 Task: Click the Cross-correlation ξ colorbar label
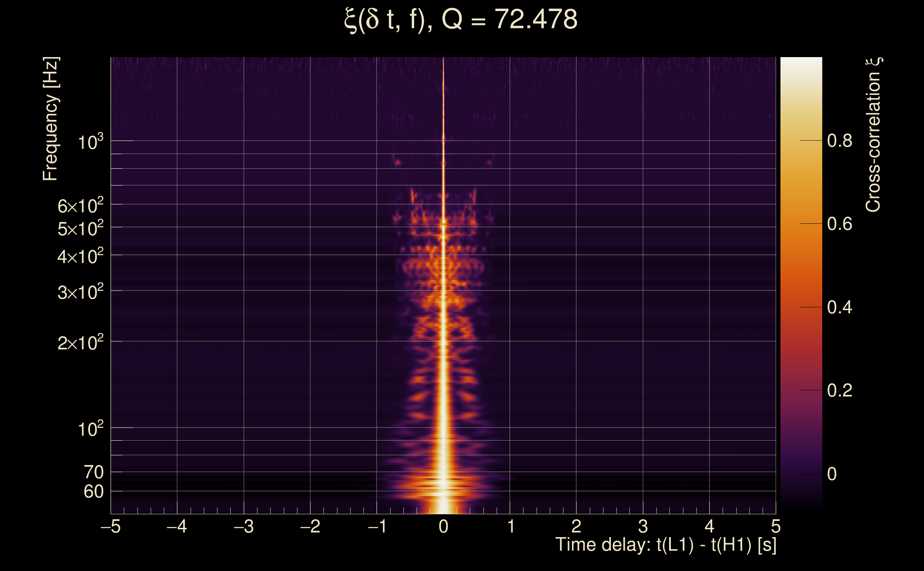click(873, 135)
